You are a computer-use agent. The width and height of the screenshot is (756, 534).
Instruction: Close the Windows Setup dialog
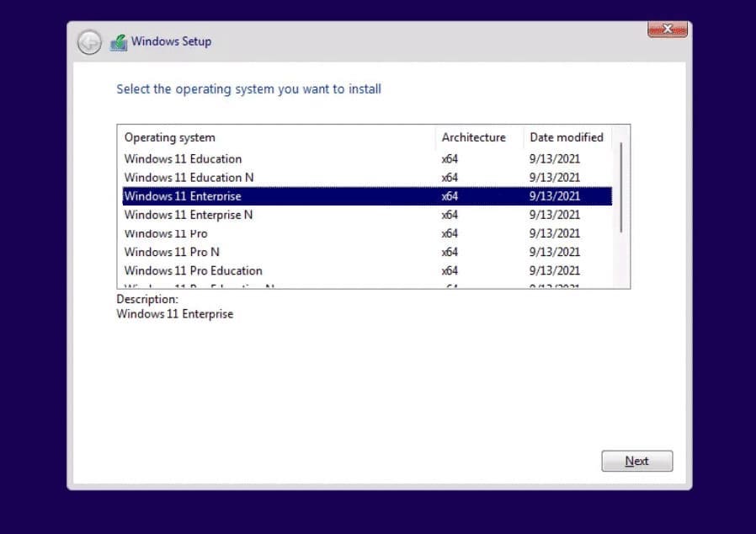668,29
